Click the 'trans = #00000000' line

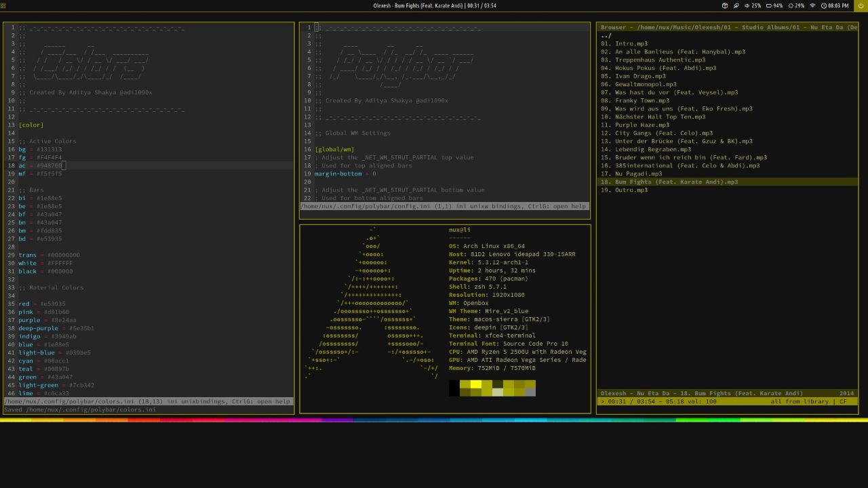point(49,255)
